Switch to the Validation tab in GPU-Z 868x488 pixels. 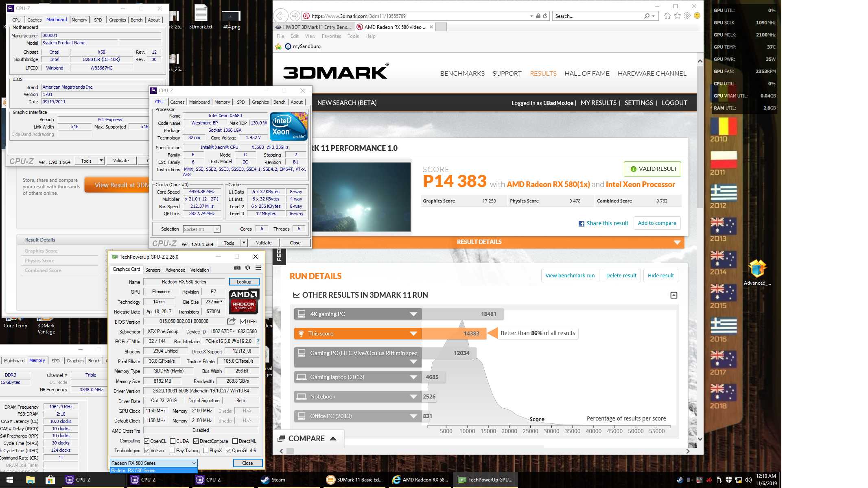pos(200,270)
